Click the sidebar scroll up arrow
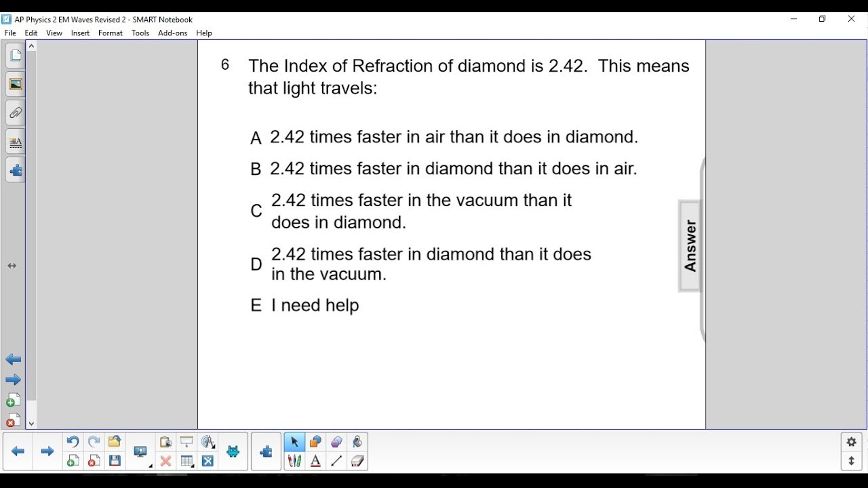 31,46
